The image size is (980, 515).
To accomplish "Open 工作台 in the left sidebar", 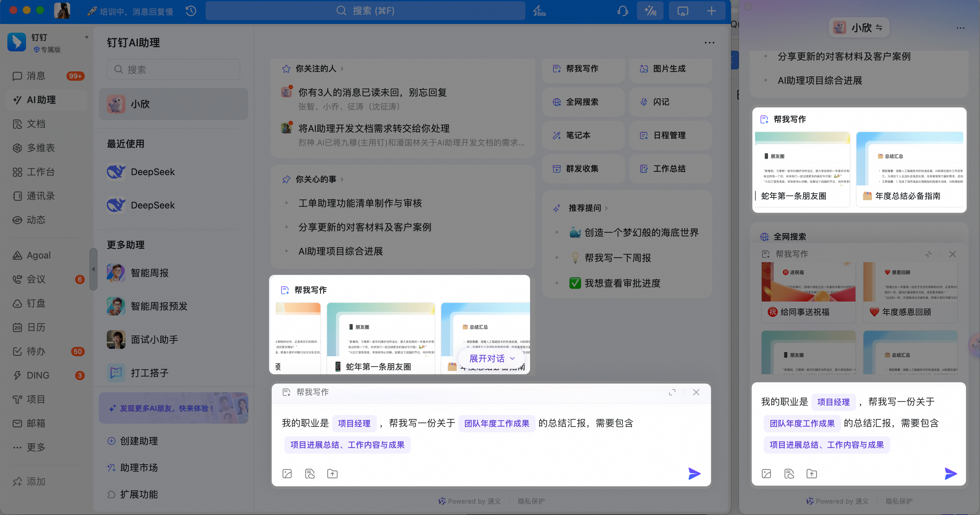I will tap(47, 172).
